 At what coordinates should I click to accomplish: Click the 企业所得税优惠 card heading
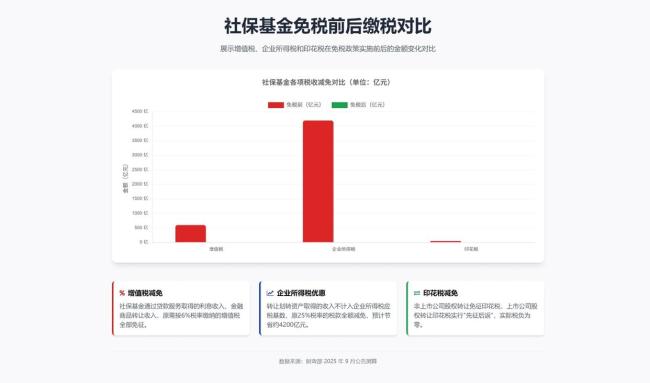point(301,293)
